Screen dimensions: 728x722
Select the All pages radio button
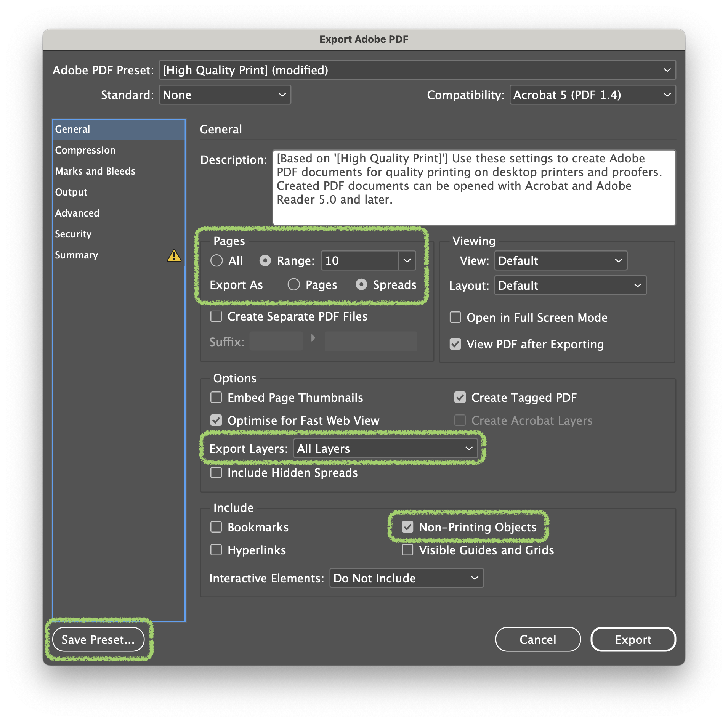[x=216, y=261]
